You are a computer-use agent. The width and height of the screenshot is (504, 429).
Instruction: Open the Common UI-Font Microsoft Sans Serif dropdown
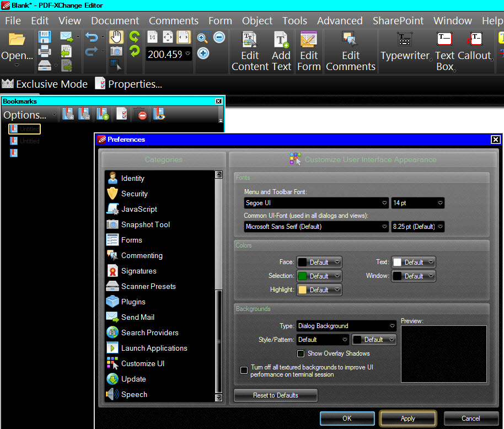coord(317,227)
